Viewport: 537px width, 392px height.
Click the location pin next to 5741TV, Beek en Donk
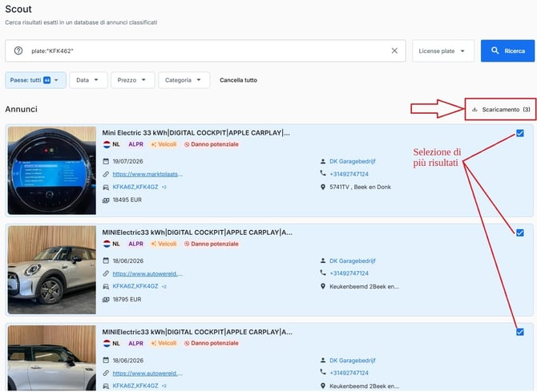(x=323, y=187)
